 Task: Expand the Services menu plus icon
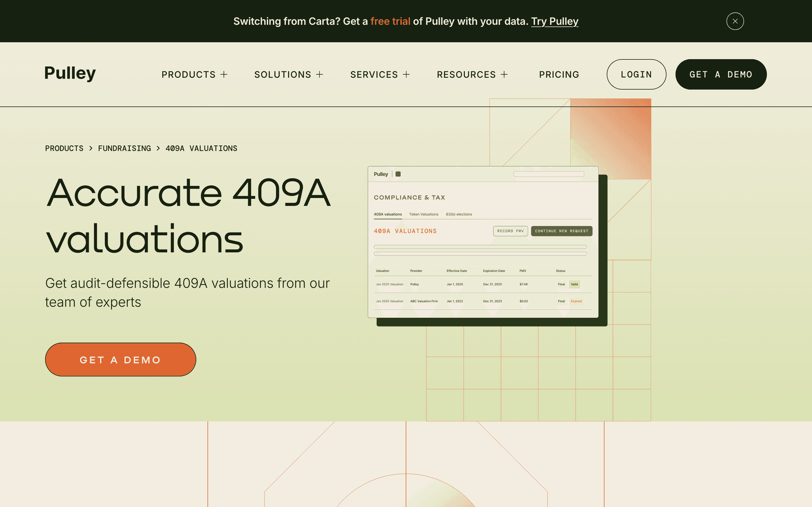pyautogui.click(x=406, y=74)
